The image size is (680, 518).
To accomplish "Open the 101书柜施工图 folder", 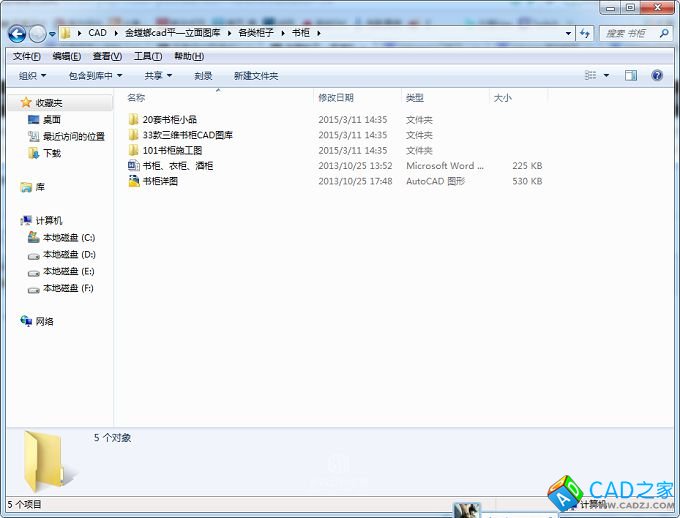I will pyautogui.click(x=172, y=150).
